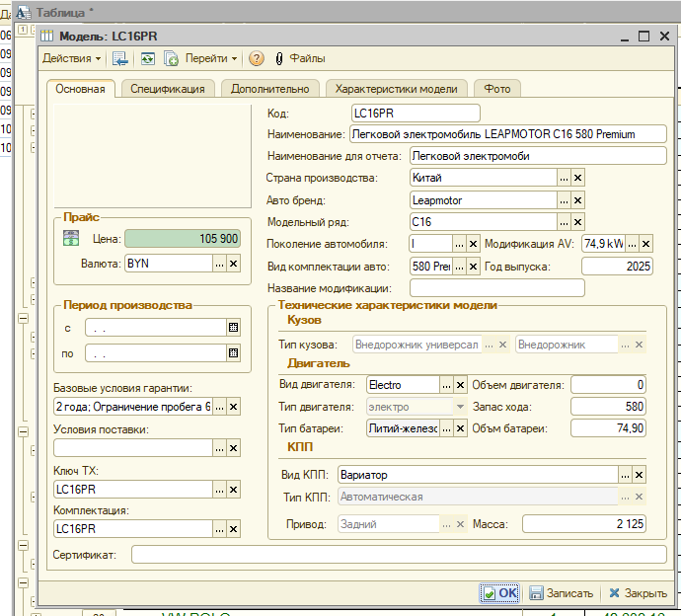Open help via the question mark icon
The height and width of the screenshot is (616, 681).
pyautogui.click(x=257, y=59)
